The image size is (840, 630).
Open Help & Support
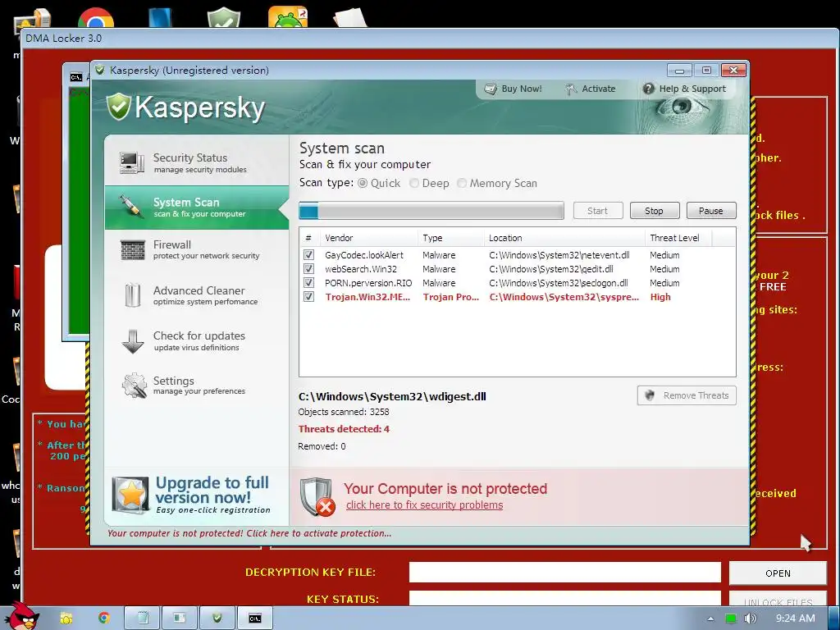coord(685,89)
